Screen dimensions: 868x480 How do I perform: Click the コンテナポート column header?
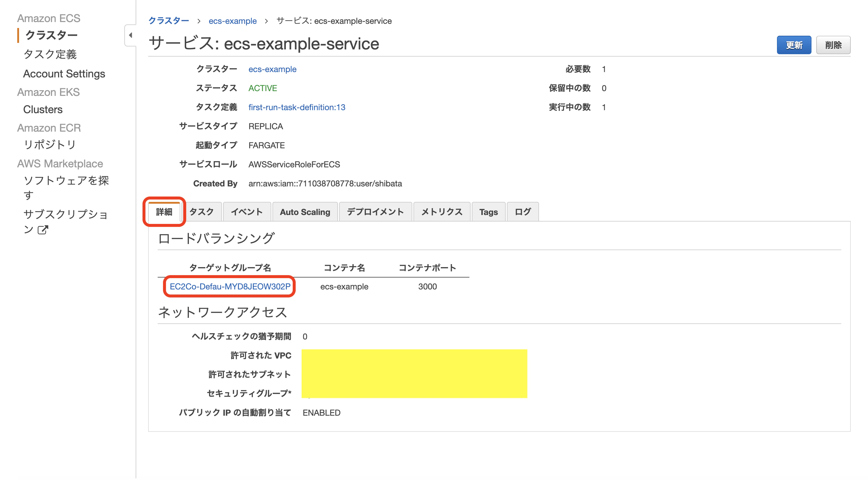(x=427, y=267)
